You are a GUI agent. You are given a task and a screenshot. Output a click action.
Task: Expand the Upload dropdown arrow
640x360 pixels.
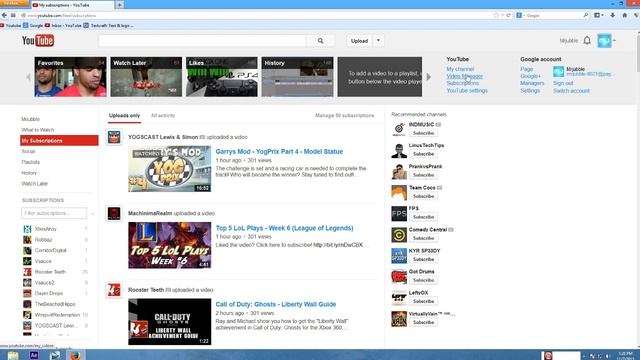(378, 41)
